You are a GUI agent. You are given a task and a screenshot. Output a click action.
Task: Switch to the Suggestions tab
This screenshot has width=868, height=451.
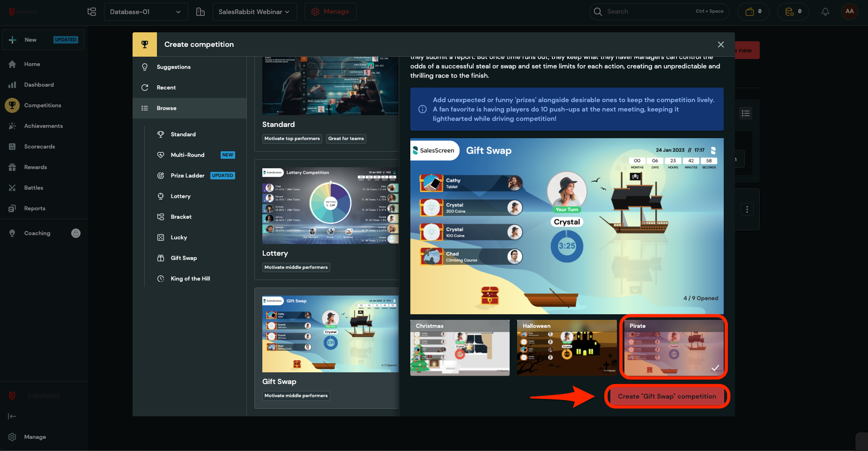pyautogui.click(x=173, y=67)
